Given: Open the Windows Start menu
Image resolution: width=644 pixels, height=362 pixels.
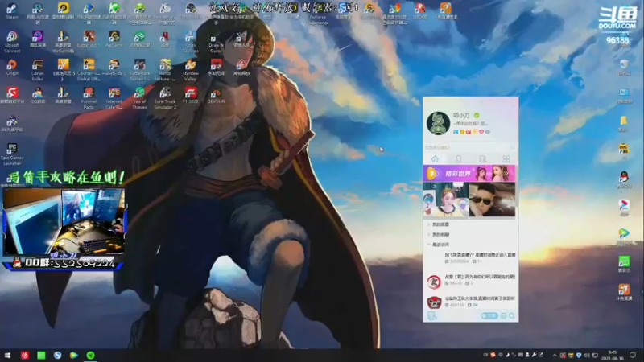Looking at the screenshot, I should 7,355.
